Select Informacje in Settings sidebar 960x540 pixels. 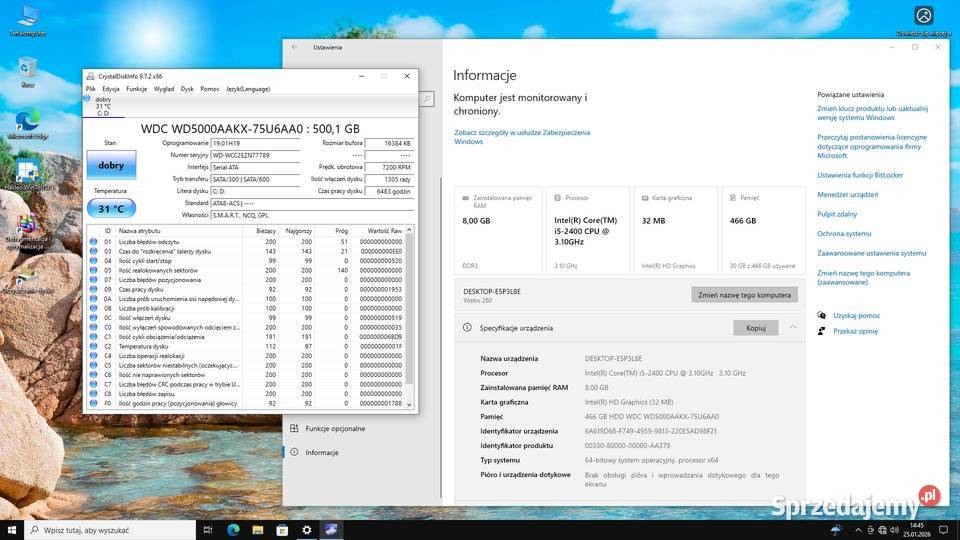(x=322, y=452)
